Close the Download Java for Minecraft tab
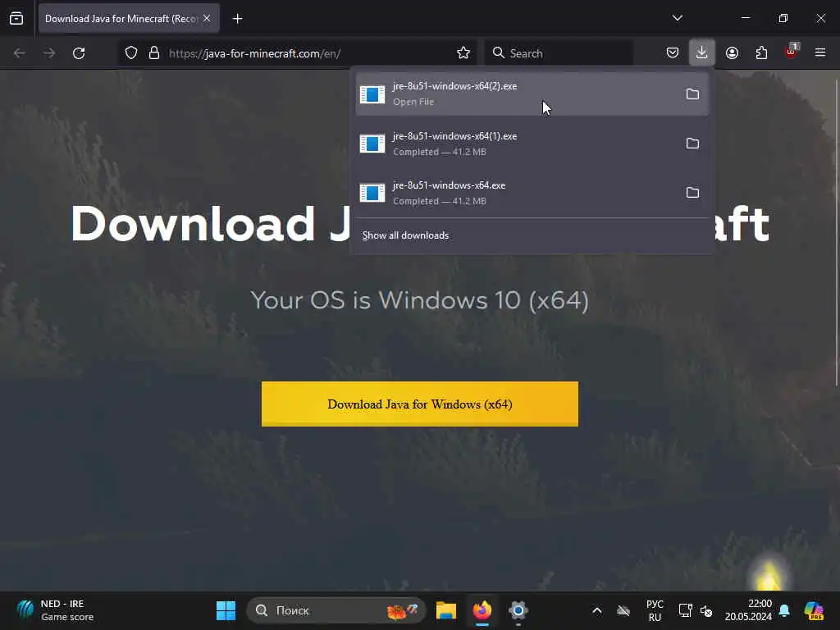Viewport: 840px width, 630px height. point(207,18)
